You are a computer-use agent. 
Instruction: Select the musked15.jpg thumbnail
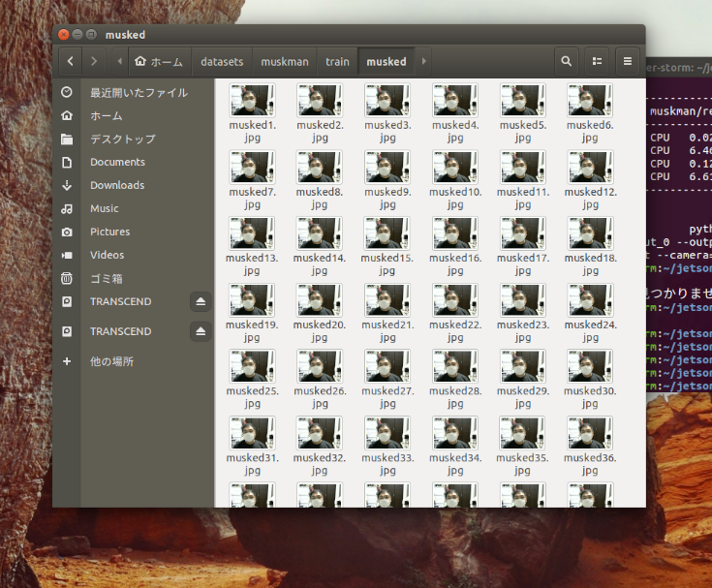coord(387,233)
